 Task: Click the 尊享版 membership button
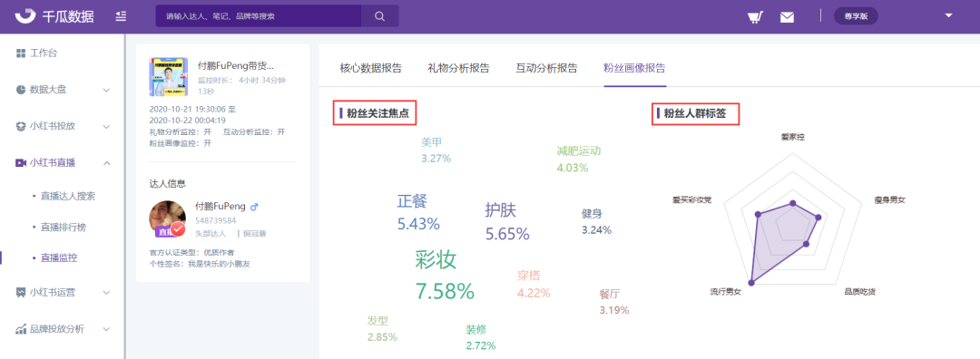[x=856, y=16]
